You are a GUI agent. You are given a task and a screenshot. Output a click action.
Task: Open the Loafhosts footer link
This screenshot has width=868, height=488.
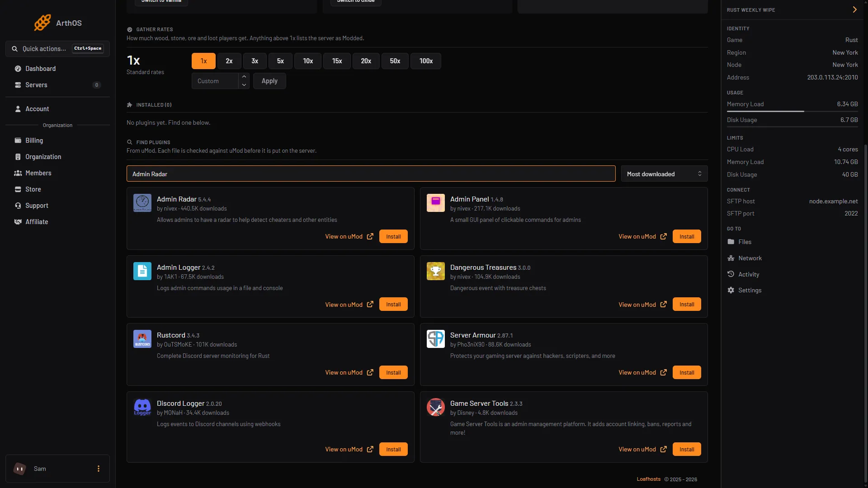648,479
